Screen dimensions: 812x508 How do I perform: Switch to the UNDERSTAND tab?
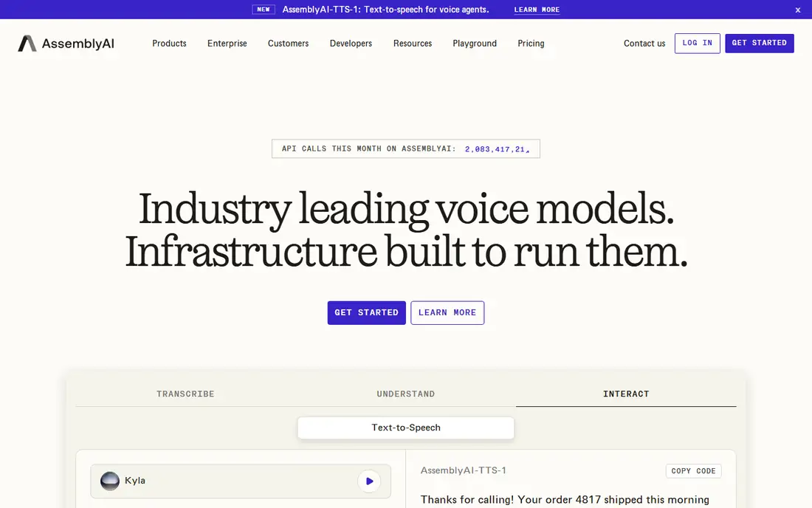[406, 394]
